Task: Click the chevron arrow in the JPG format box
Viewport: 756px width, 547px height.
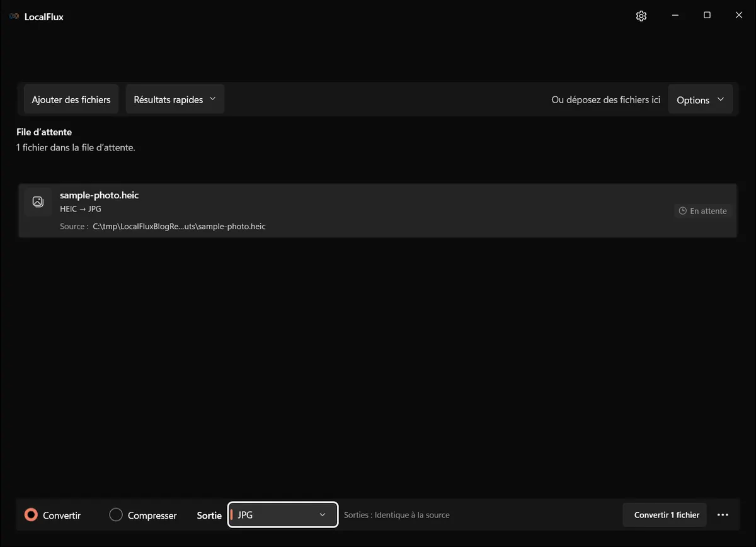Action: pyautogui.click(x=323, y=515)
